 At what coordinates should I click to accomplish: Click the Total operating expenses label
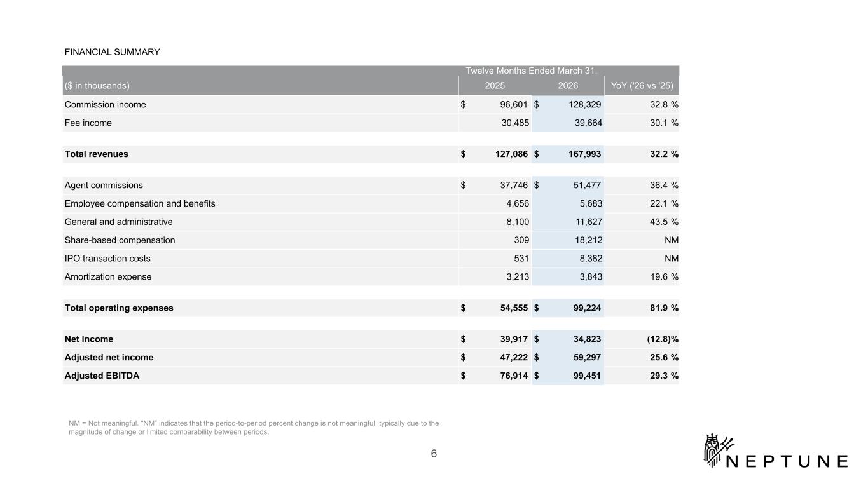tap(119, 308)
